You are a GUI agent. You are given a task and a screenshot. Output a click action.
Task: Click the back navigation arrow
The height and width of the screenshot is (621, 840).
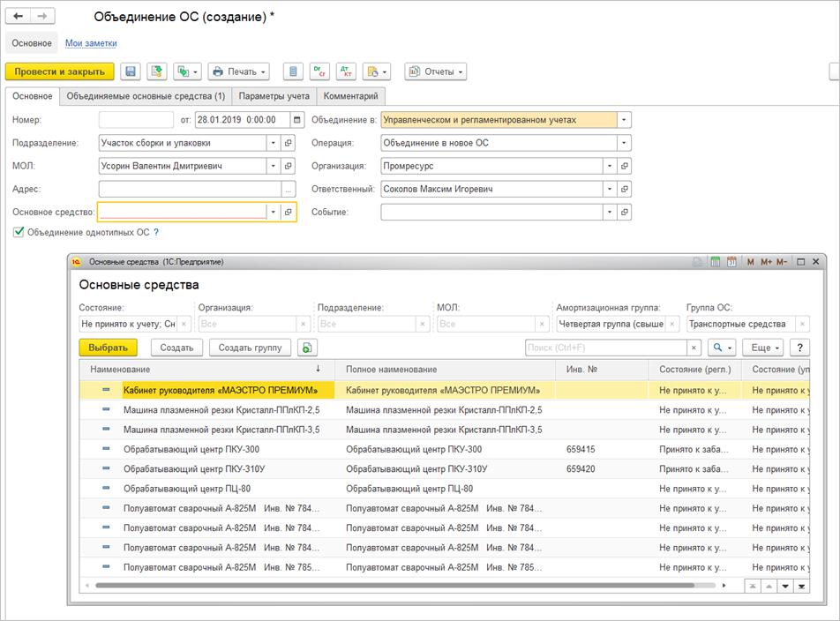coord(19,17)
